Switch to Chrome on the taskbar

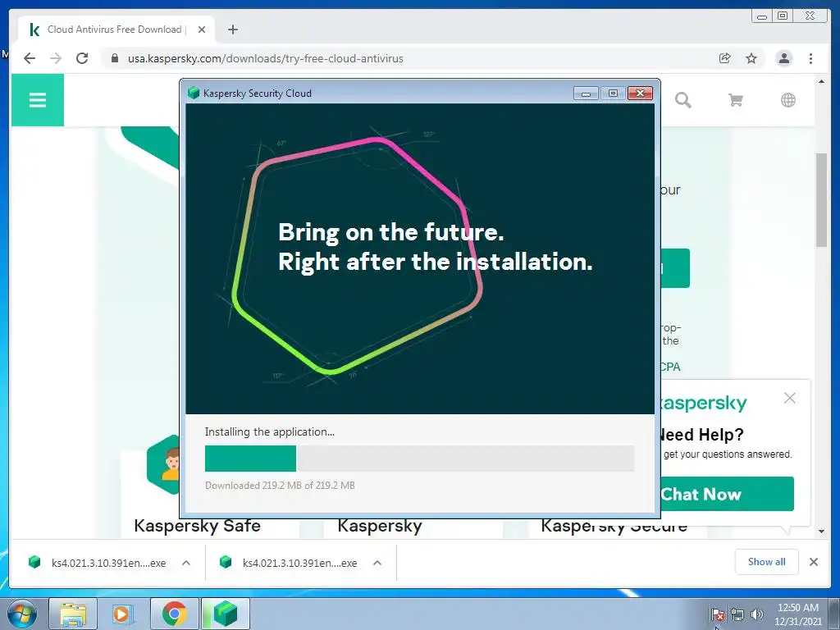click(174, 614)
